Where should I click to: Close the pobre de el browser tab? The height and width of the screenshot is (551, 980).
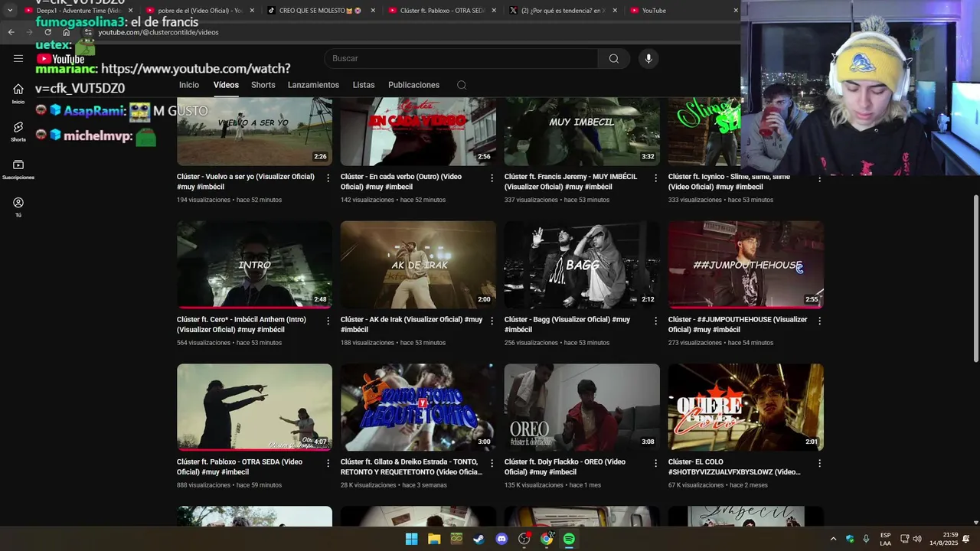(252, 11)
